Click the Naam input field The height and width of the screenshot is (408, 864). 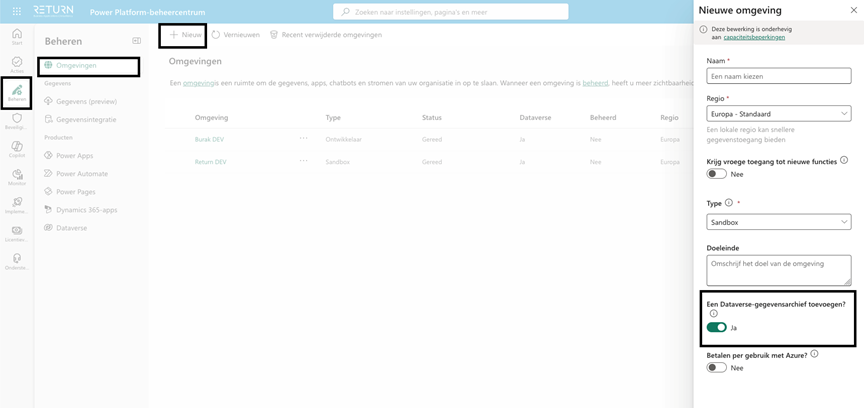tap(778, 75)
